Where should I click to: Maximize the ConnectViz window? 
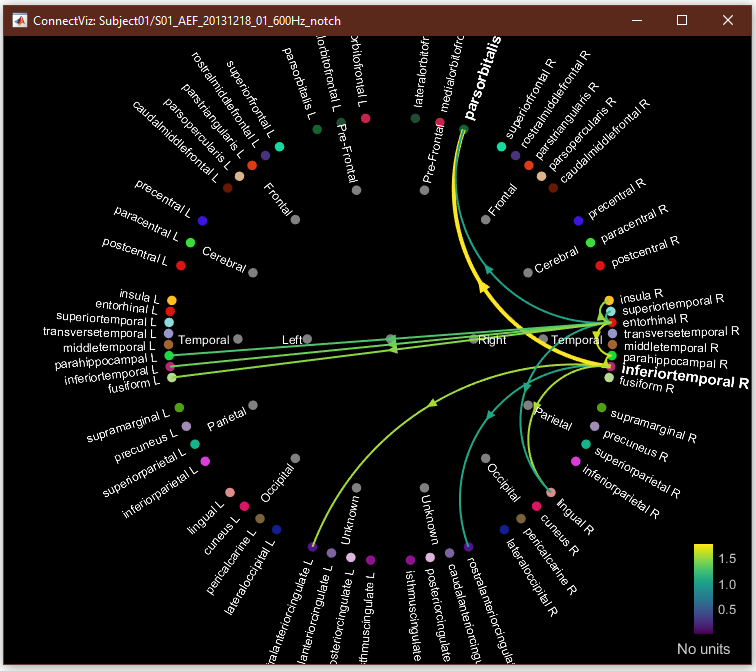(682, 20)
